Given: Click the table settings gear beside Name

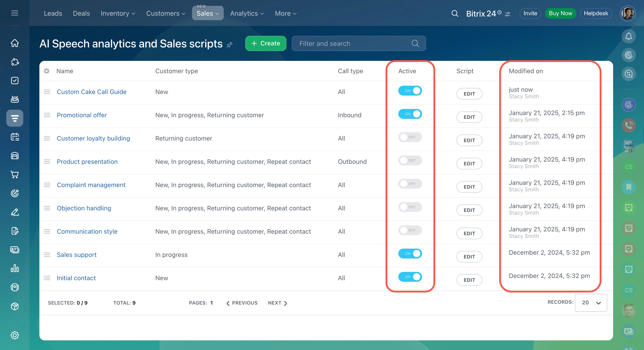Looking at the screenshot, I should 47,71.
